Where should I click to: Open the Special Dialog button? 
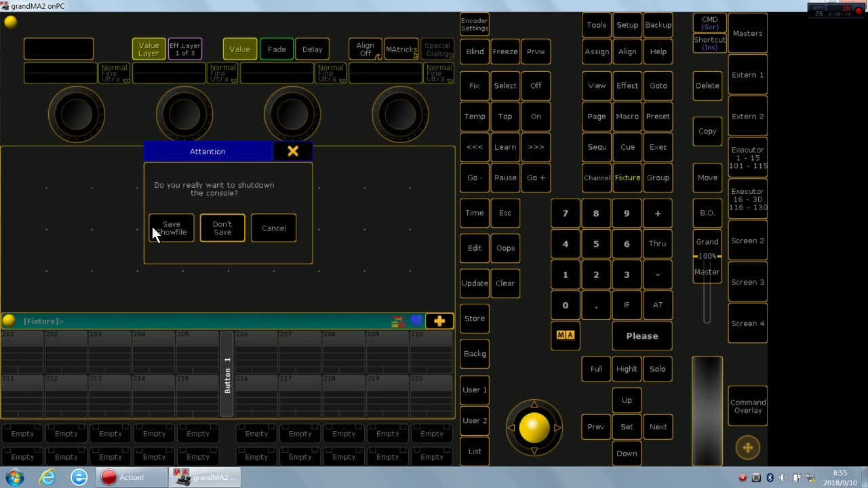tap(437, 49)
